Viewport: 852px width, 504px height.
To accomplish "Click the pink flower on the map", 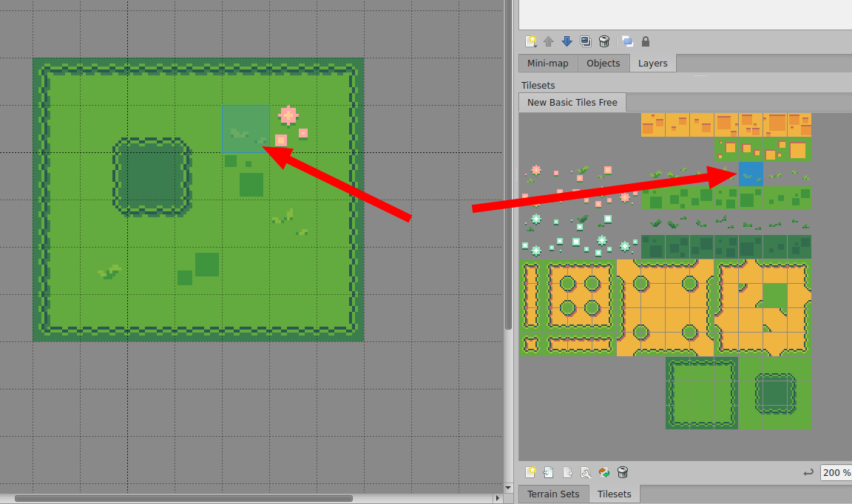I will (288, 115).
